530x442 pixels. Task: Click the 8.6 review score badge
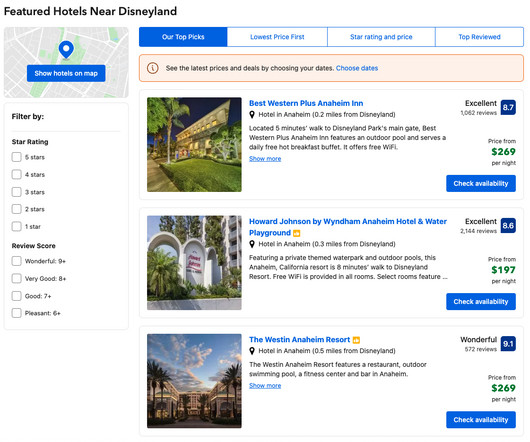508,226
